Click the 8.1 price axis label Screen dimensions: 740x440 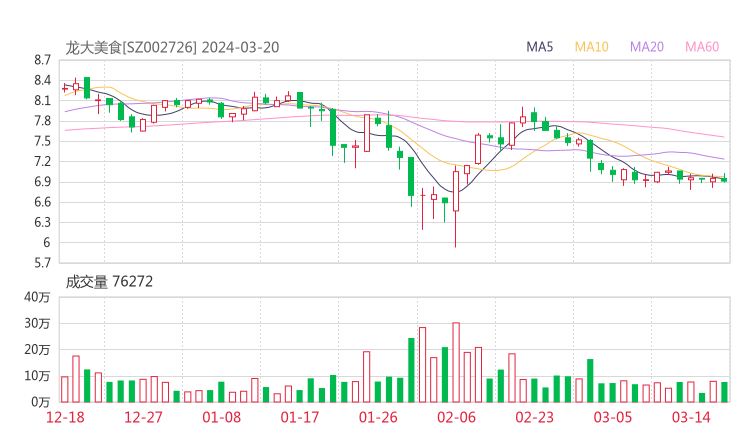(x=42, y=101)
